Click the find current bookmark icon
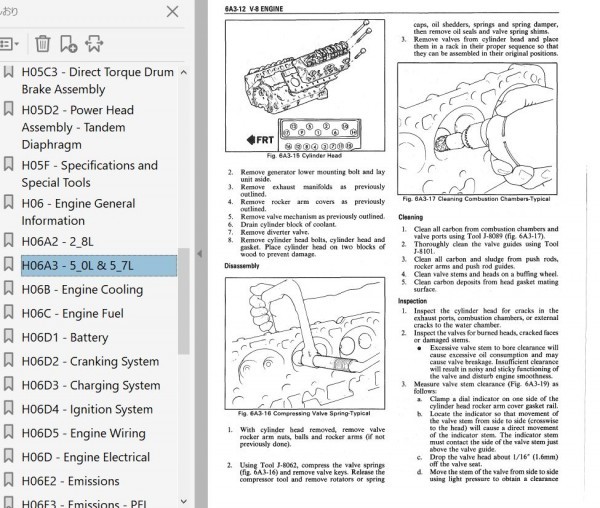The height and width of the screenshot is (508, 600). 94,44
